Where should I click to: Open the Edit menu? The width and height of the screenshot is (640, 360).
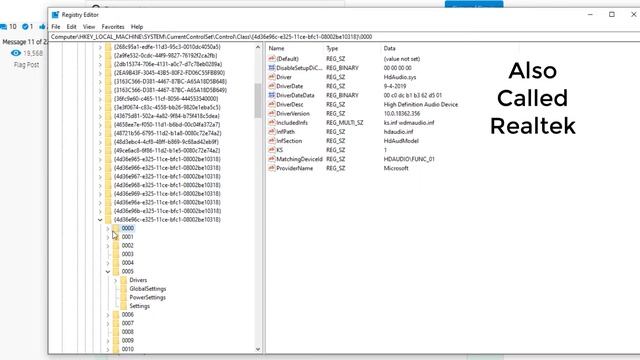coord(71,27)
